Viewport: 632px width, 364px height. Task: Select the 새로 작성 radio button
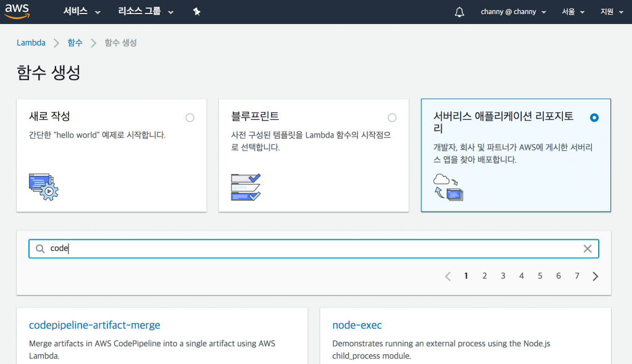(x=190, y=118)
